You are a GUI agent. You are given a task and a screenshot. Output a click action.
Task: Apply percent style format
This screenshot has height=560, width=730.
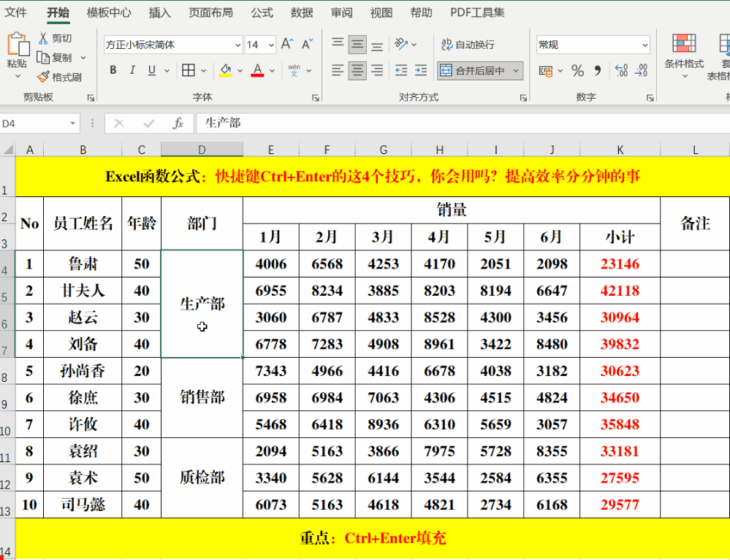coord(578,71)
